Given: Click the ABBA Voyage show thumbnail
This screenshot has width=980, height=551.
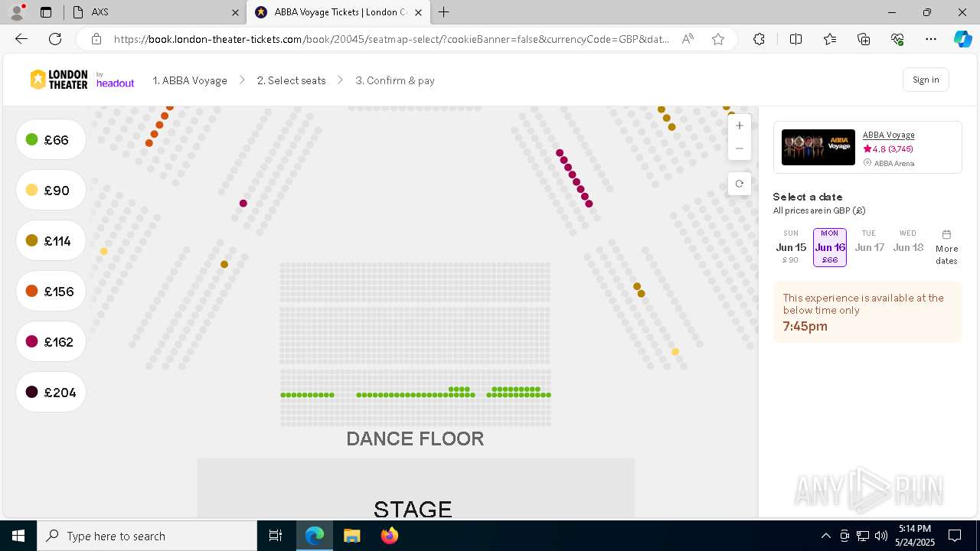Looking at the screenshot, I should 818,147.
